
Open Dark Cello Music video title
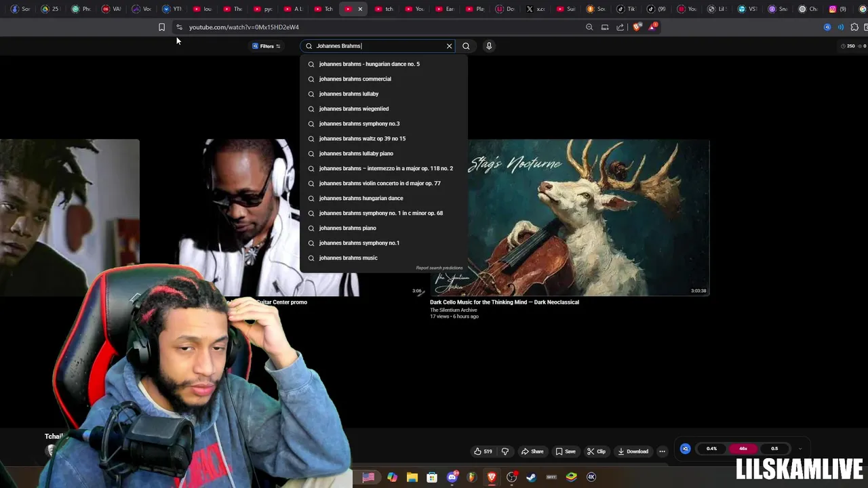coord(505,302)
